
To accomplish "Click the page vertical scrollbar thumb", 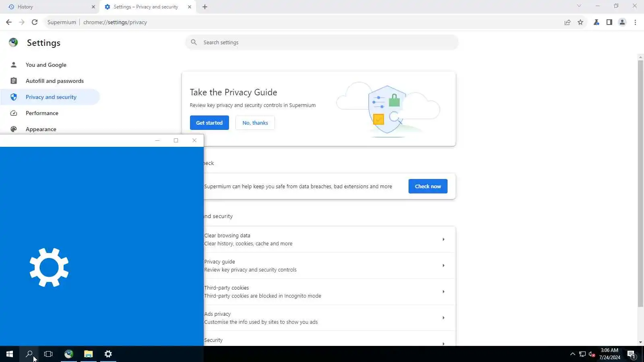I will (640, 183).
